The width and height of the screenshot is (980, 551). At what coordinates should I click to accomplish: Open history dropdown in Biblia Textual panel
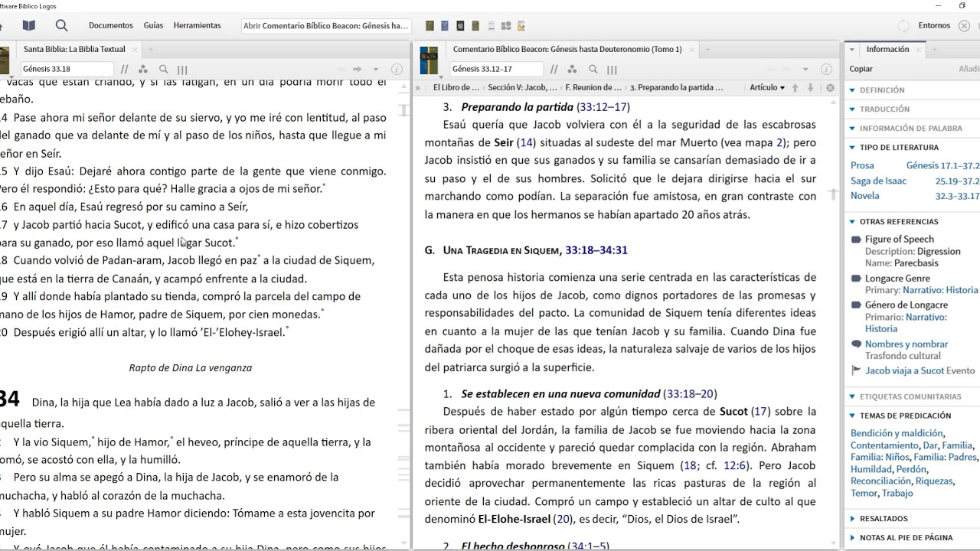(376, 69)
